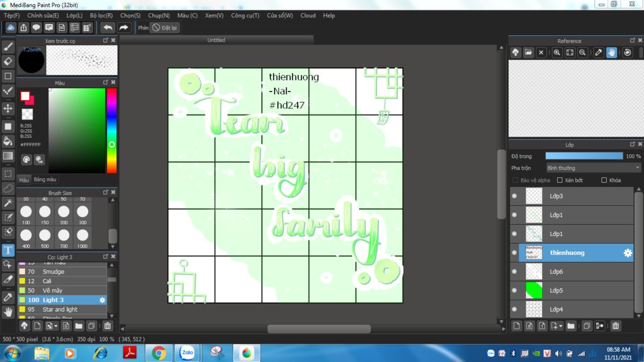The height and width of the screenshot is (362, 644).
Task: Select the Eraser tool
Action: click(x=8, y=61)
